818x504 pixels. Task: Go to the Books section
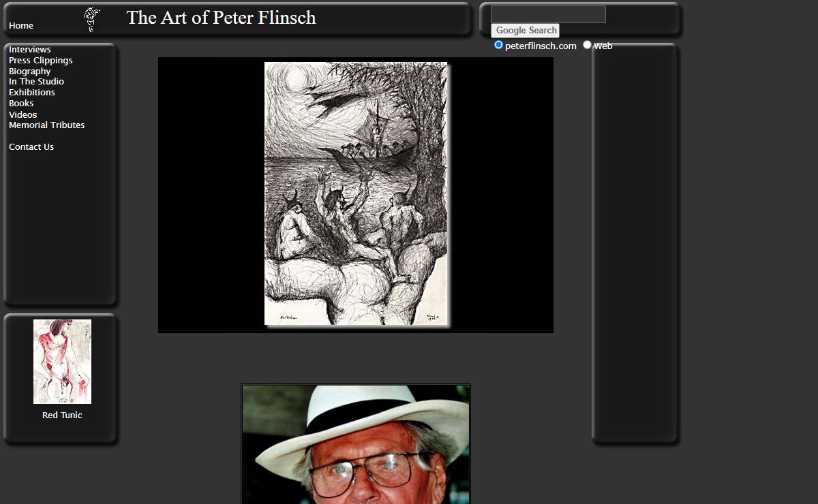pyautogui.click(x=21, y=104)
